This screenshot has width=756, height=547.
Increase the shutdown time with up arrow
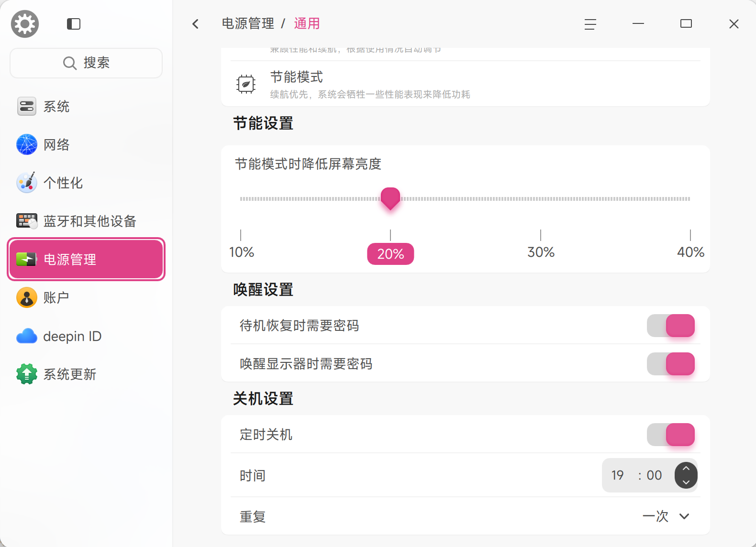[x=686, y=469]
